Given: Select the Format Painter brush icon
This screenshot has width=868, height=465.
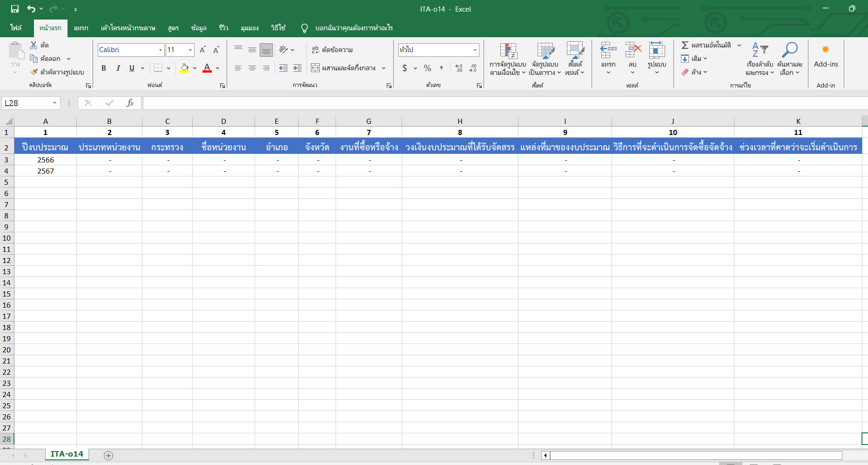Looking at the screenshot, I should (34, 72).
